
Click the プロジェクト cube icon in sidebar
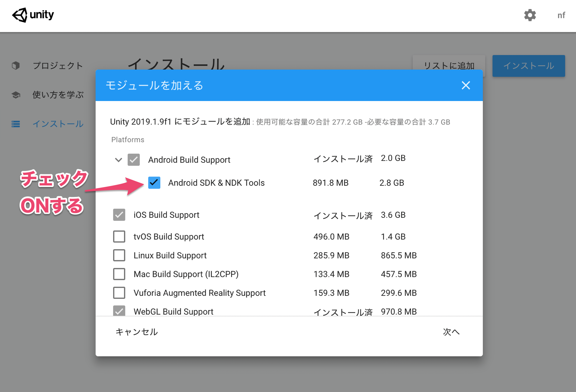click(16, 66)
